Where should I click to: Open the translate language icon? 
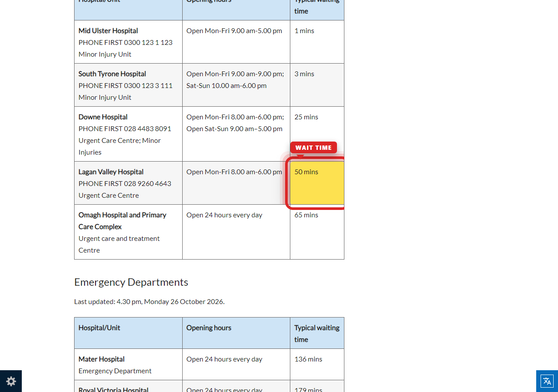[x=547, y=381]
